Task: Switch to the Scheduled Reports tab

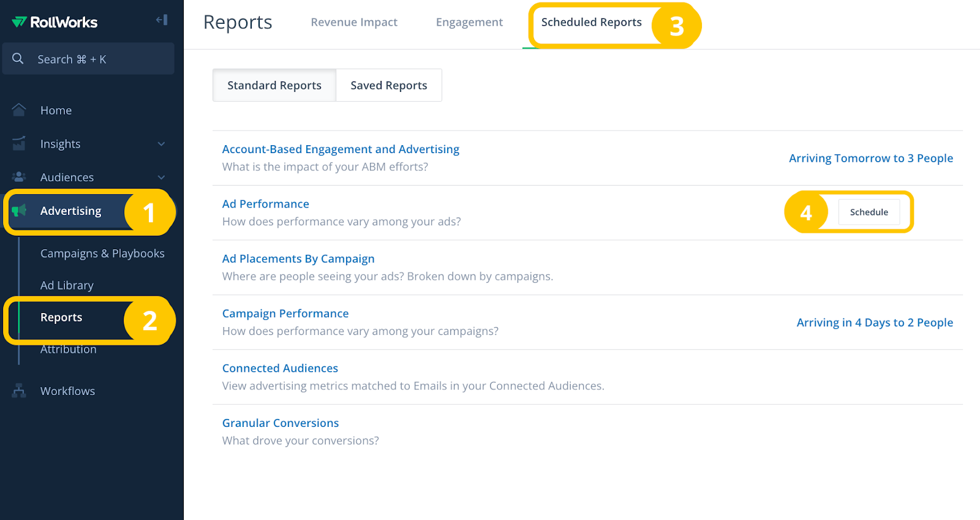Action: 591,22
